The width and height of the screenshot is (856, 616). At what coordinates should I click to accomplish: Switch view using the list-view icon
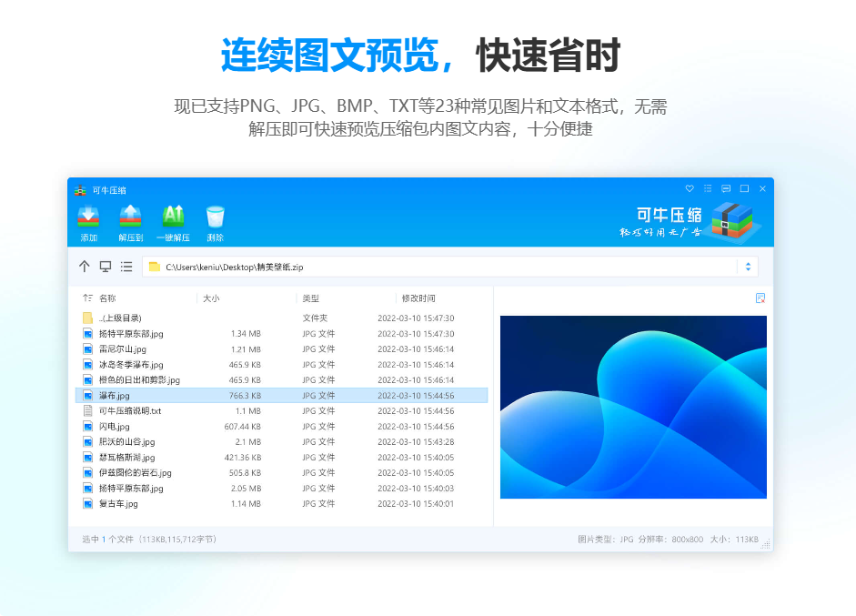click(x=126, y=267)
